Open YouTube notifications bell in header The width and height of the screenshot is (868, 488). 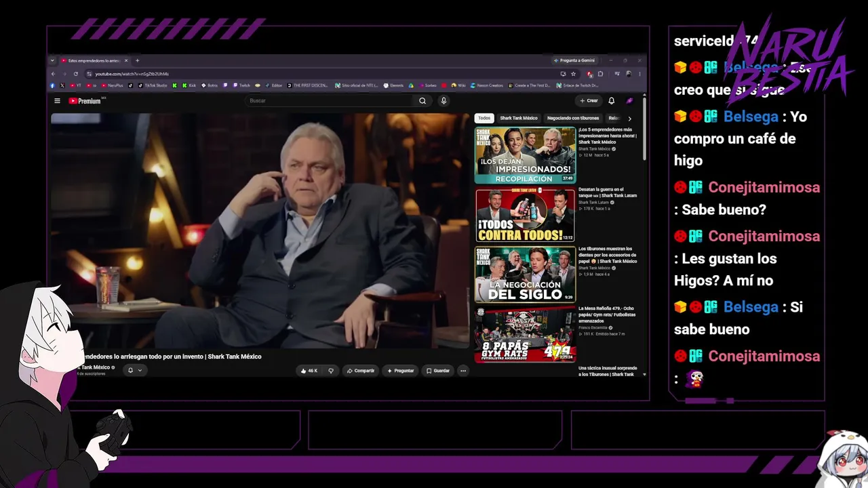(x=611, y=101)
